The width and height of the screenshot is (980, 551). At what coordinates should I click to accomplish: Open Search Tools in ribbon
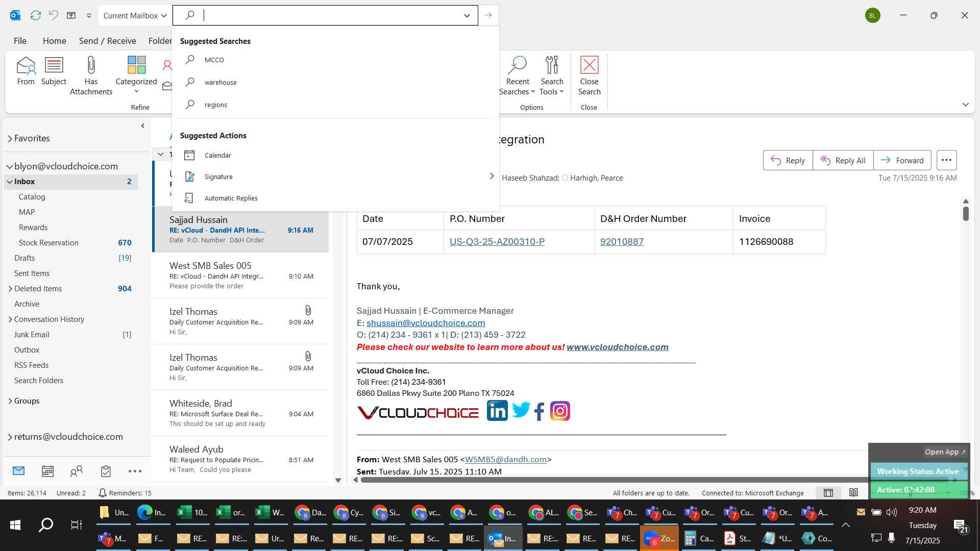click(552, 76)
